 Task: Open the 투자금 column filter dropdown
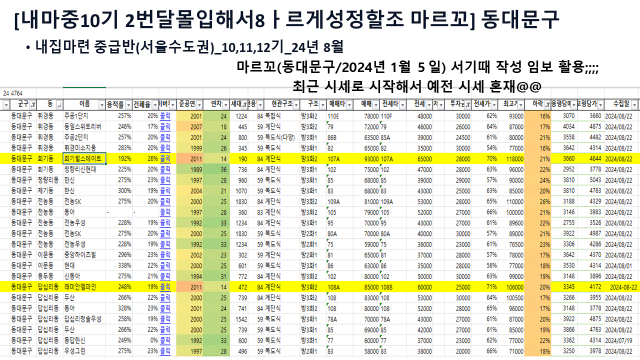[x=468, y=105]
